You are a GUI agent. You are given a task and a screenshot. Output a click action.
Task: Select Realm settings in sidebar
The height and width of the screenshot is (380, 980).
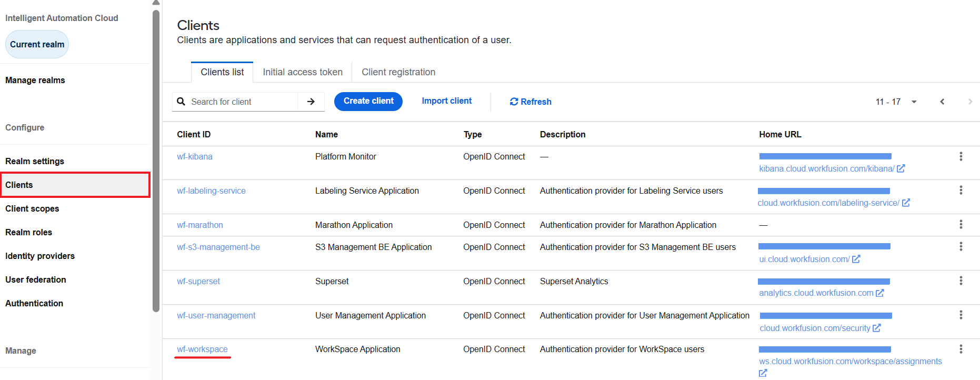point(35,161)
